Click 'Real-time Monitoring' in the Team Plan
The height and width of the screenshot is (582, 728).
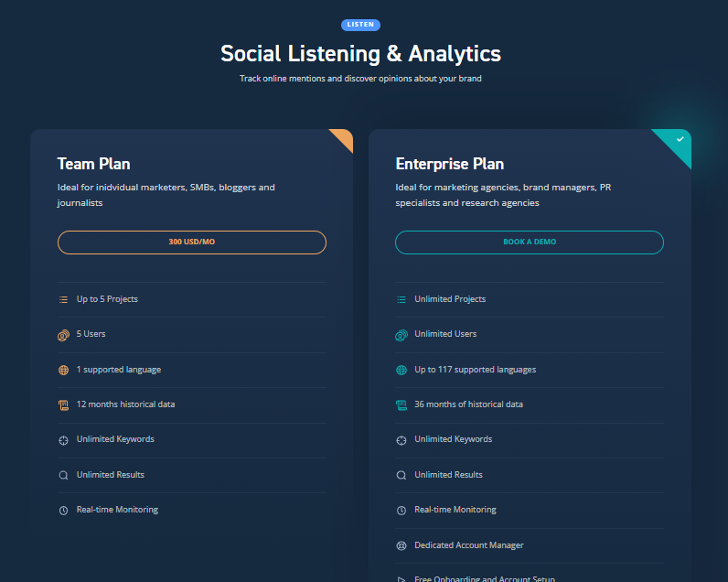(117, 510)
